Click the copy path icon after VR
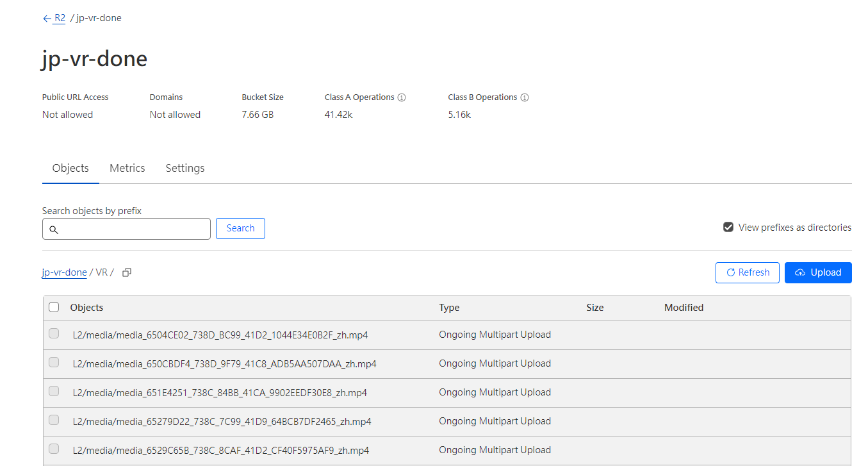The width and height of the screenshot is (868, 466). tap(127, 272)
